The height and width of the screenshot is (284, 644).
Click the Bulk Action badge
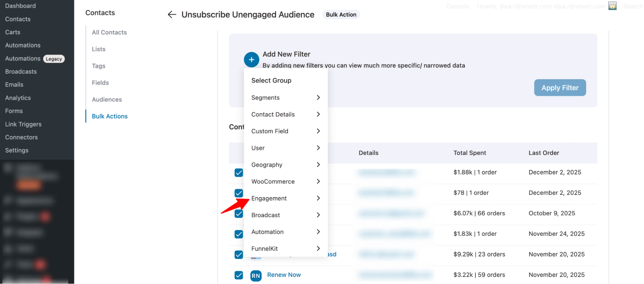341,14
